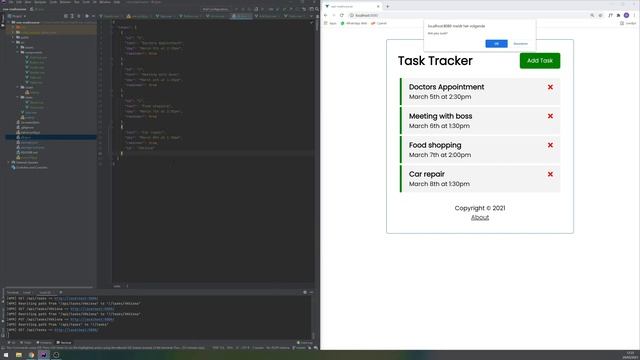Bookmark this page with the star icon
640x360 pixels.
tap(600, 15)
